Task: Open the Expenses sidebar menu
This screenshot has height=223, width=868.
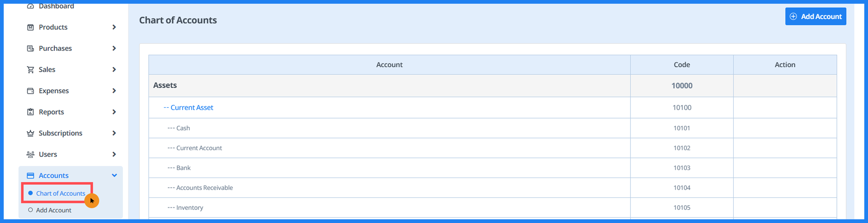Action: point(71,91)
